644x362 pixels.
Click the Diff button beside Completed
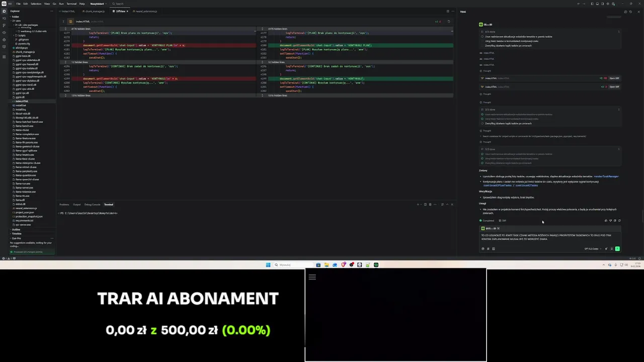point(503,221)
